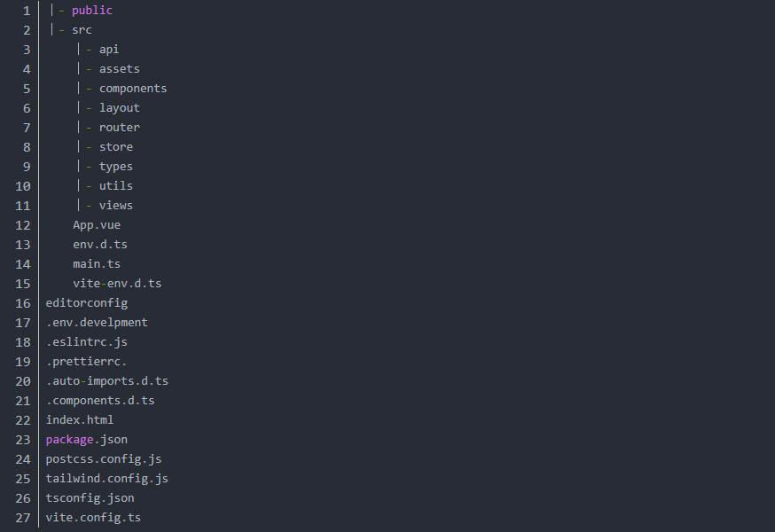Select the layout folder line
Viewport: 775px width, 532px height.
click(x=119, y=108)
